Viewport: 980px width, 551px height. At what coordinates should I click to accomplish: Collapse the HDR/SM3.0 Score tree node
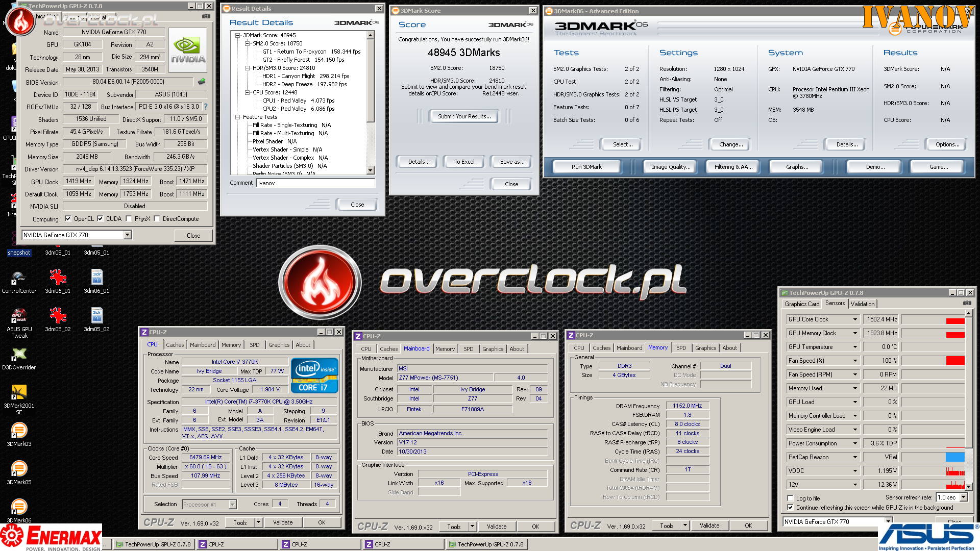(x=248, y=68)
